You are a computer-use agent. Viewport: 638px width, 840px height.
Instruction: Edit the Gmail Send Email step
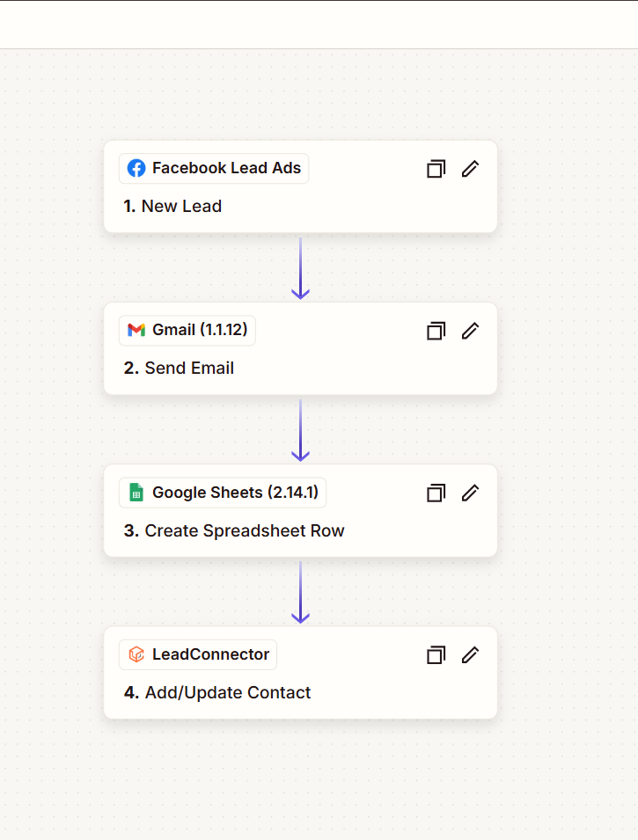[x=470, y=331]
